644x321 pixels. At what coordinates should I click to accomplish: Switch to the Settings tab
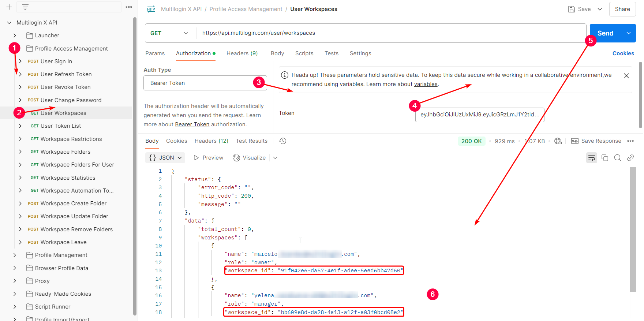point(360,53)
